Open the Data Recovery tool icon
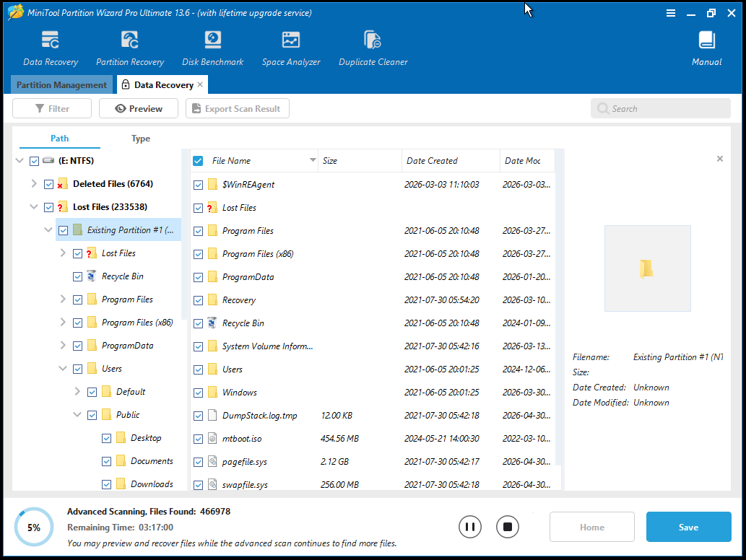Viewport: 746px width, 560px height. tap(50, 40)
